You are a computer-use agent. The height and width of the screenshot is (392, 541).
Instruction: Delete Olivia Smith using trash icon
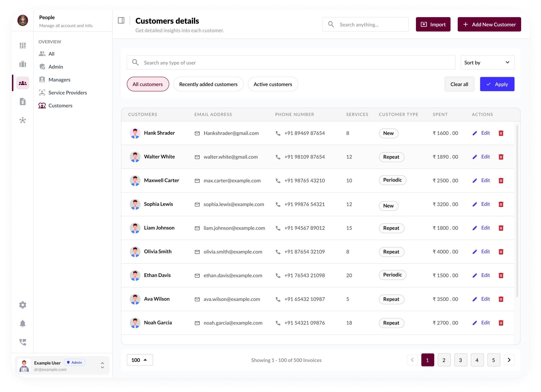pyautogui.click(x=501, y=252)
